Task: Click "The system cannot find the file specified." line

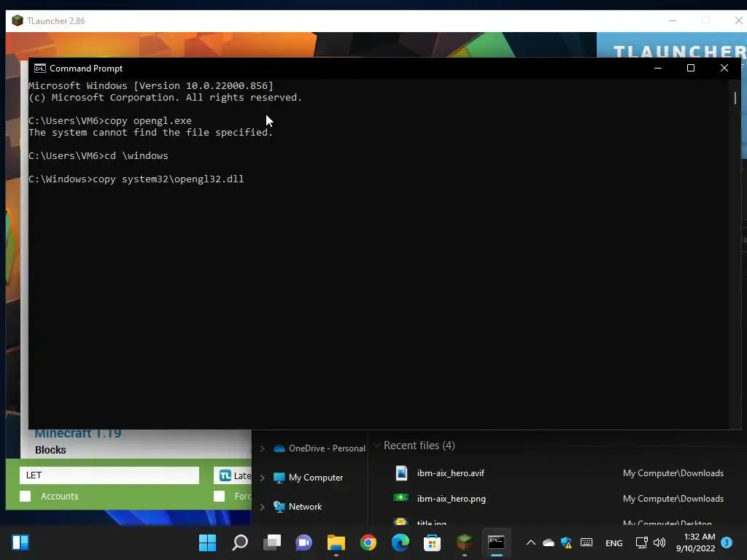Action: pyautogui.click(x=150, y=133)
